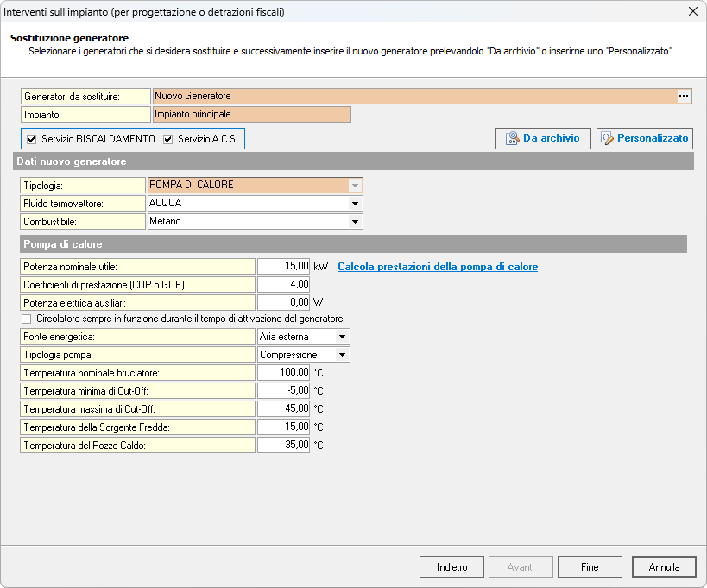Click the Potenza nominale utile field

click(x=283, y=267)
